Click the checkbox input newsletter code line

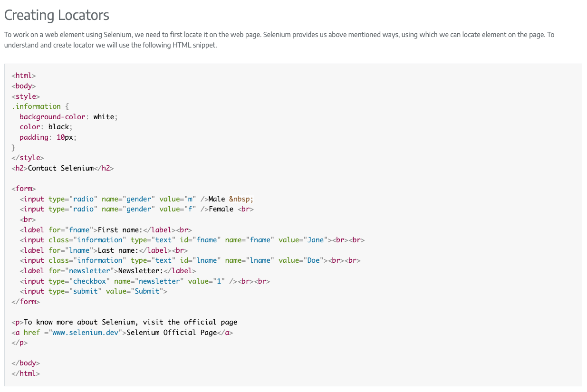point(144,281)
